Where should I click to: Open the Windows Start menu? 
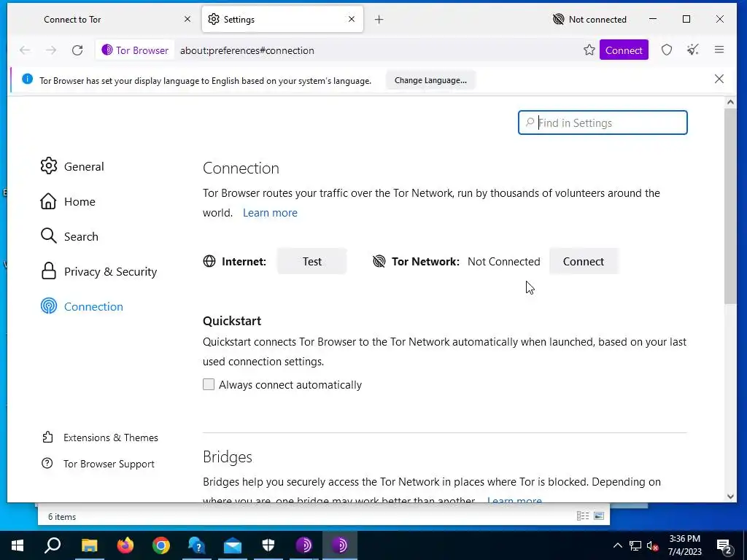tap(18, 545)
